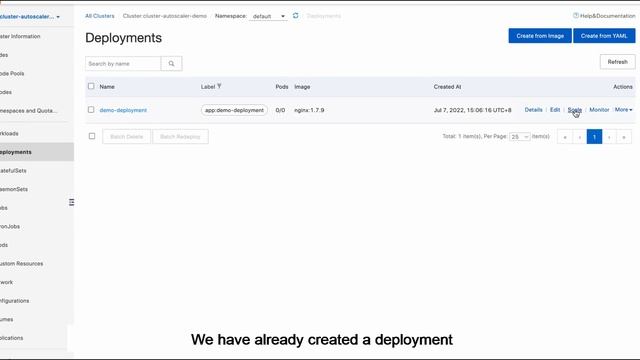Image resolution: width=640 pixels, height=360 pixels.
Task: Go to the next page arrow
Action: click(x=609, y=137)
